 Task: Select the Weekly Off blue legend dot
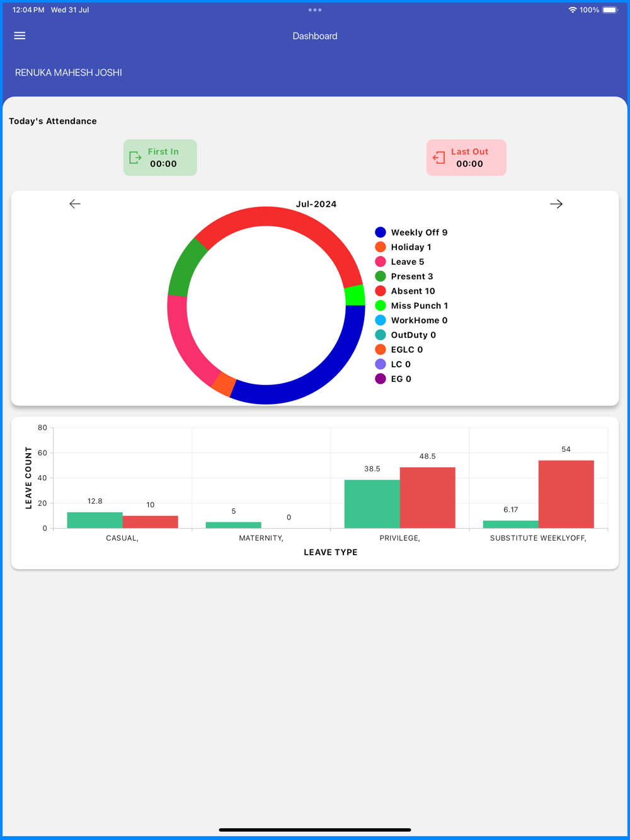click(381, 233)
